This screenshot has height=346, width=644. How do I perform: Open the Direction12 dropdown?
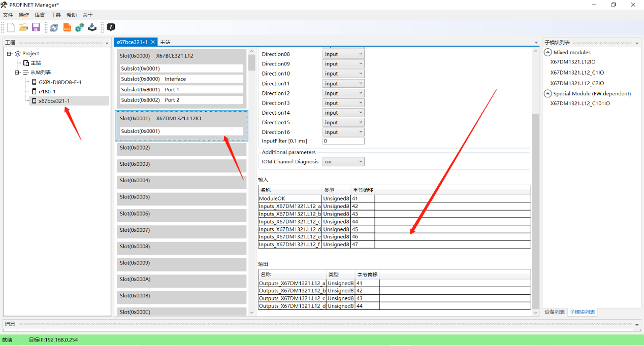[343, 93]
